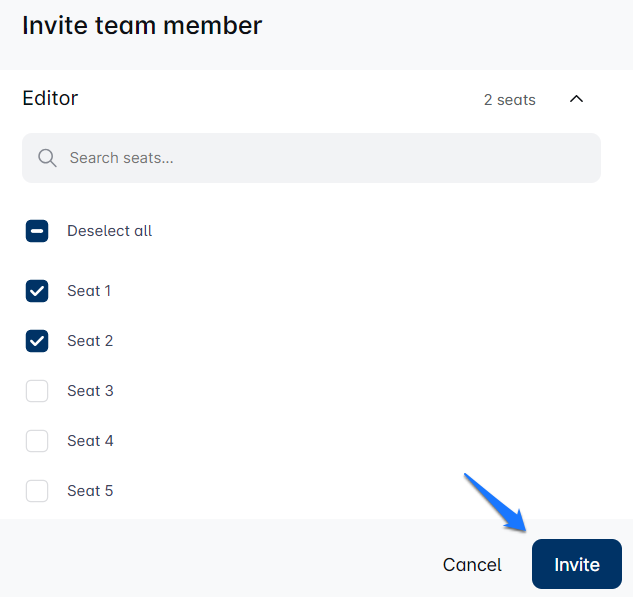This screenshot has width=633, height=597.
Task: Click the Deselect all label text
Action: (109, 231)
